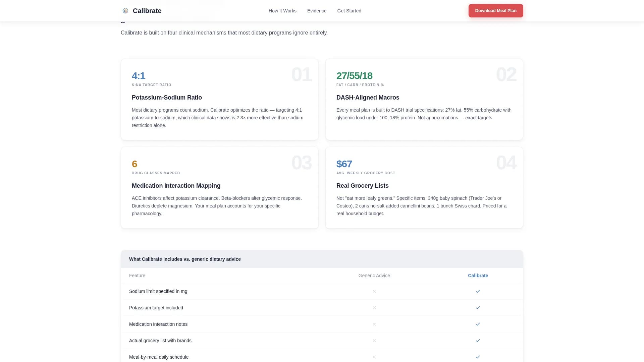Select the DASH-Aligned Macros card heading
Screen dimensions: 644x362
(x=368, y=98)
